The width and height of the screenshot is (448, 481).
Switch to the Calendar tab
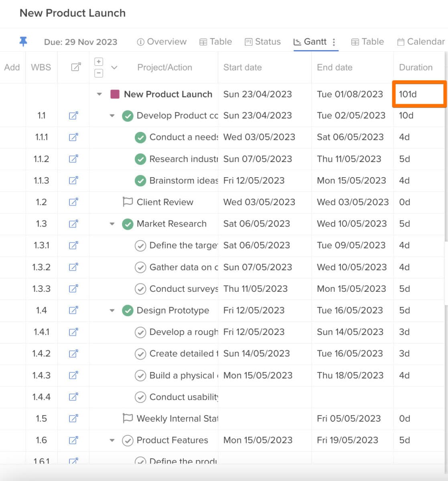[x=421, y=42]
